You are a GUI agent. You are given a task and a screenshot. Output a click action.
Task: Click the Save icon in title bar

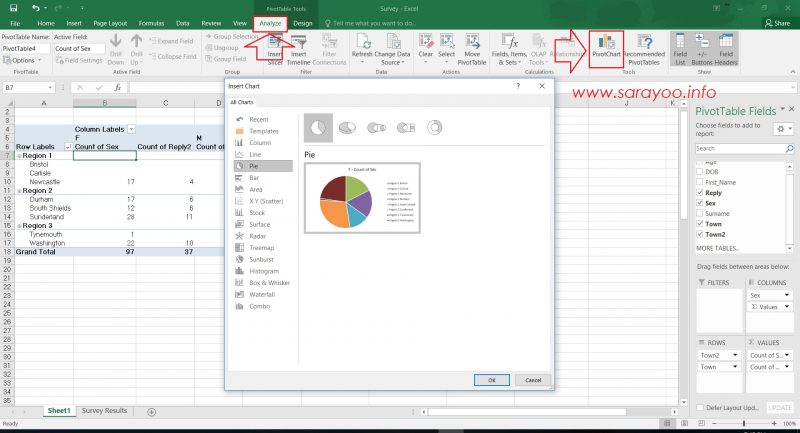pyautogui.click(x=13, y=8)
